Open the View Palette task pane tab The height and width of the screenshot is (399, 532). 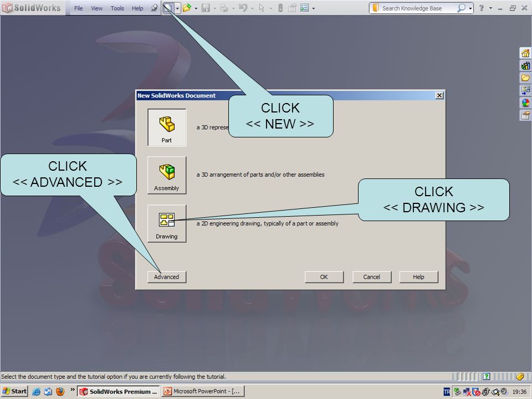click(525, 90)
